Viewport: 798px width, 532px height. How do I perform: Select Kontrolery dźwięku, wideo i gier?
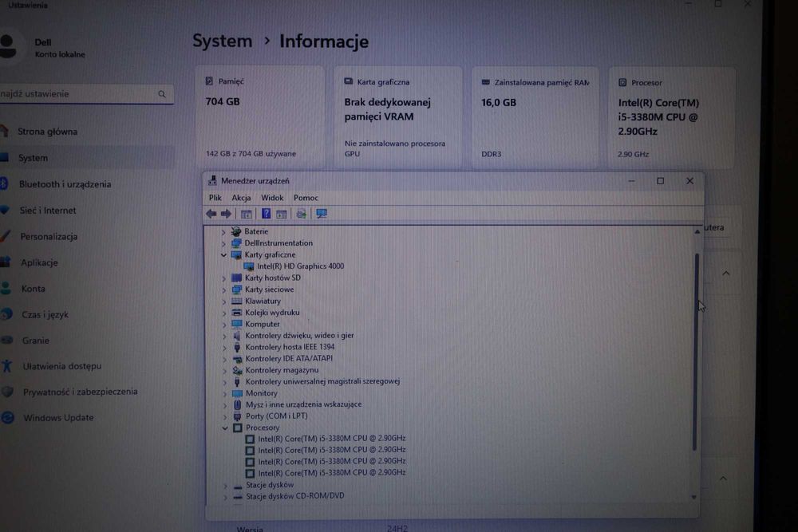click(x=299, y=336)
